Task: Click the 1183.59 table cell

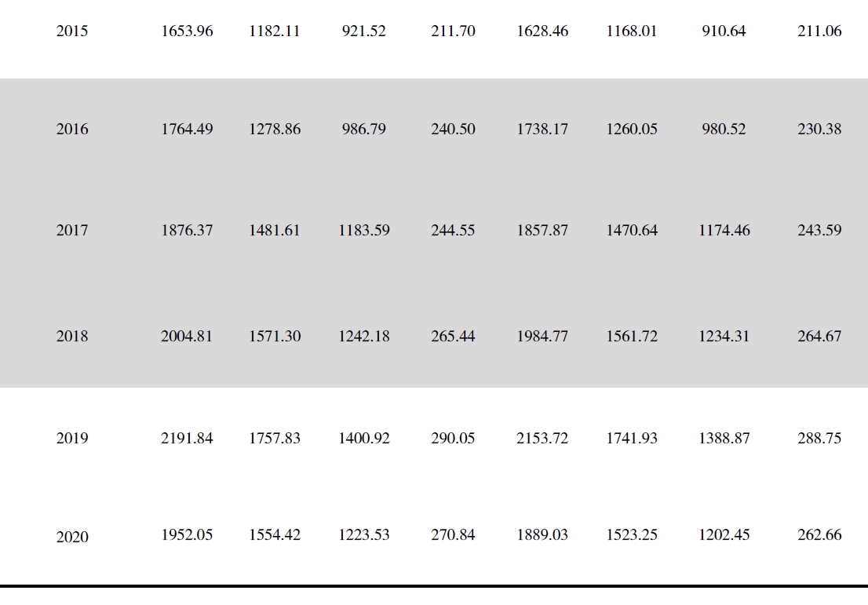Action: (x=364, y=231)
